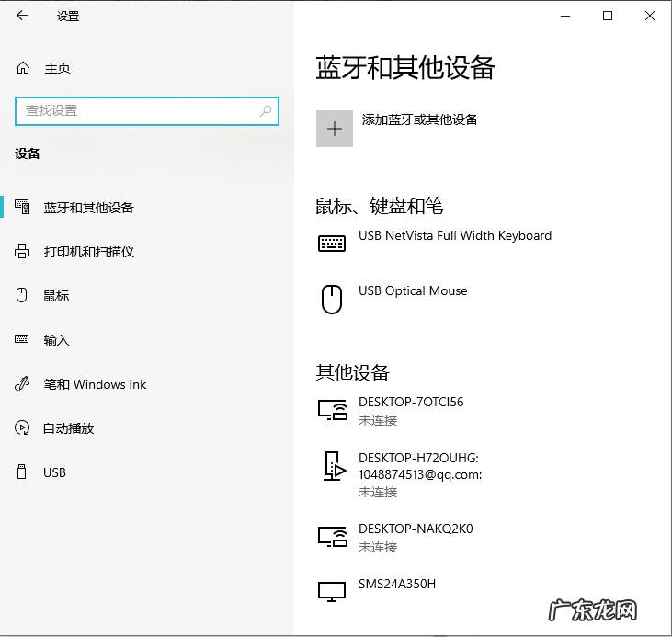The width and height of the screenshot is (672, 637).
Task: Click the printer icon in sidebar
Action: [22, 251]
